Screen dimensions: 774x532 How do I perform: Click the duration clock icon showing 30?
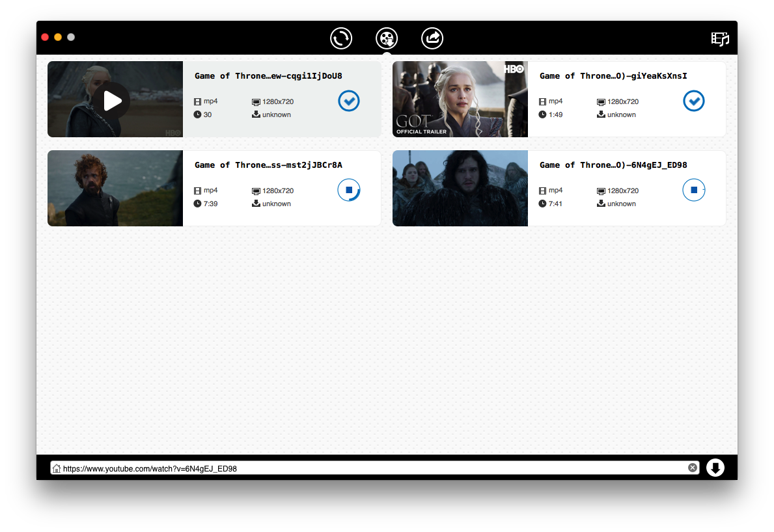(x=197, y=114)
